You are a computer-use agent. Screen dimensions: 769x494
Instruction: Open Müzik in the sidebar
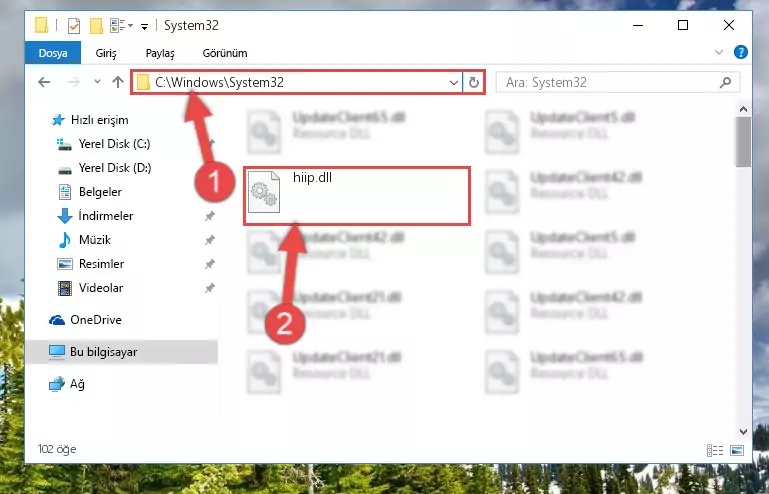click(95, 240)
